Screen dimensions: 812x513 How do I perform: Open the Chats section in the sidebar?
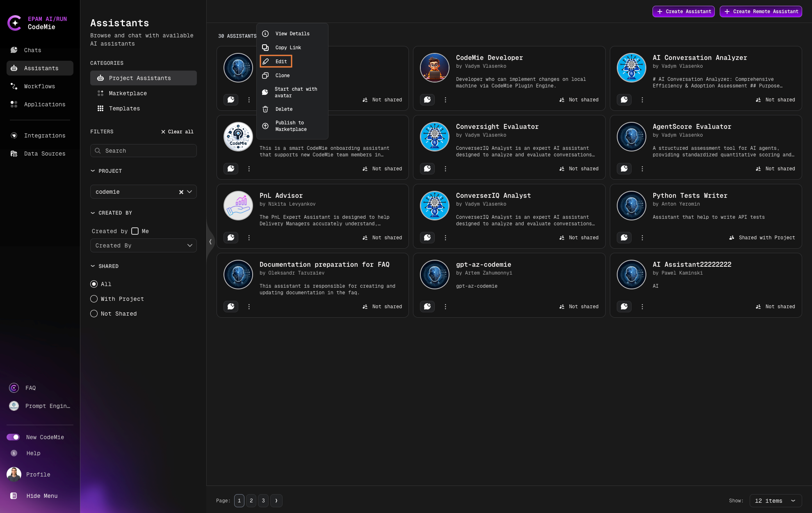click(x=32, y=50)
